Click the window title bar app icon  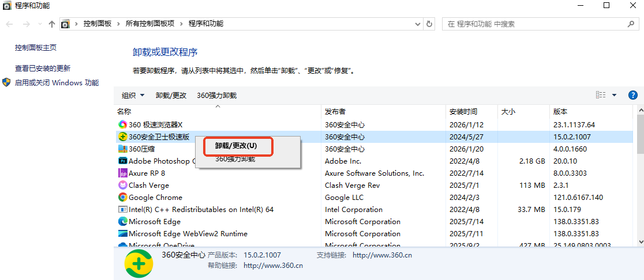7,6
